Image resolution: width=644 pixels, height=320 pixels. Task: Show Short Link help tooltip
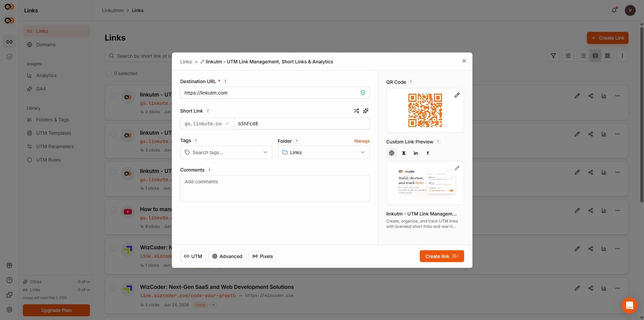(208, 111)
